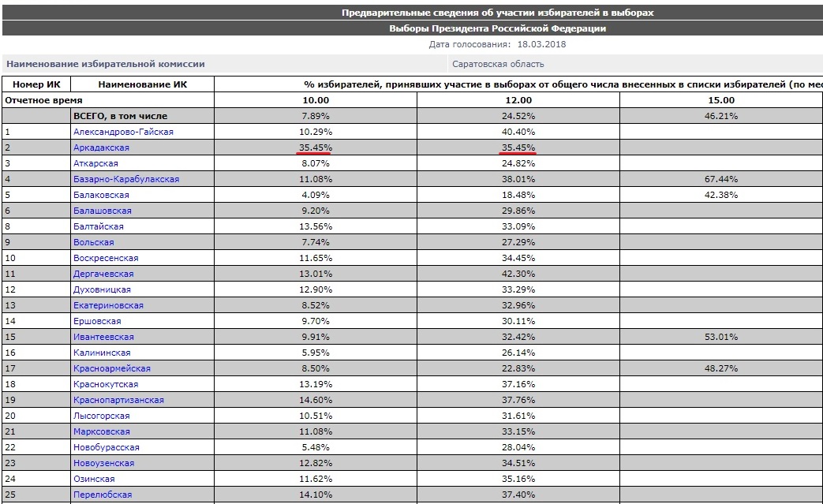Open the Александрово-Гайская commission link
This screenshot has height=504, width=823.
(123, 132)
